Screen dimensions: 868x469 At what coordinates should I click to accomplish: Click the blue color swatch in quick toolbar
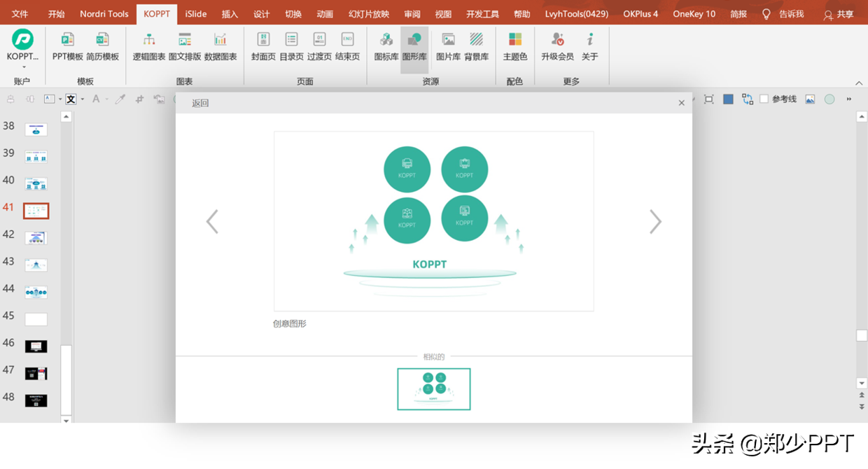coord(727,98)
